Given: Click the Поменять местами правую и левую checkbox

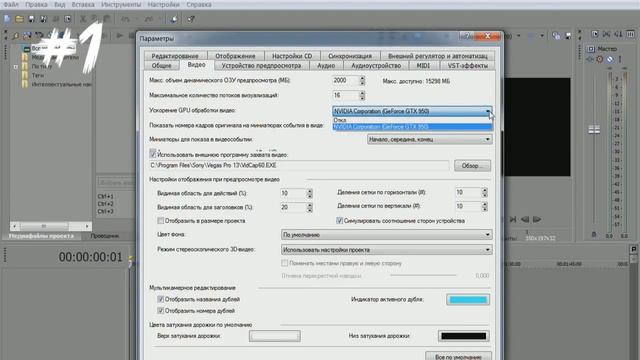Looking at the screenshot, I should coord(284,263).
